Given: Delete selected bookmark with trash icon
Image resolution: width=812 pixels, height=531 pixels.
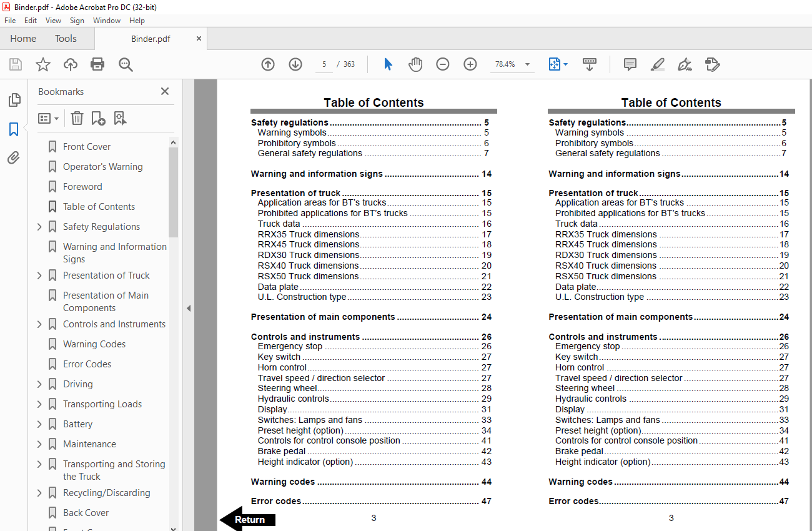Looking at the screenshot, I should point(77,118).
